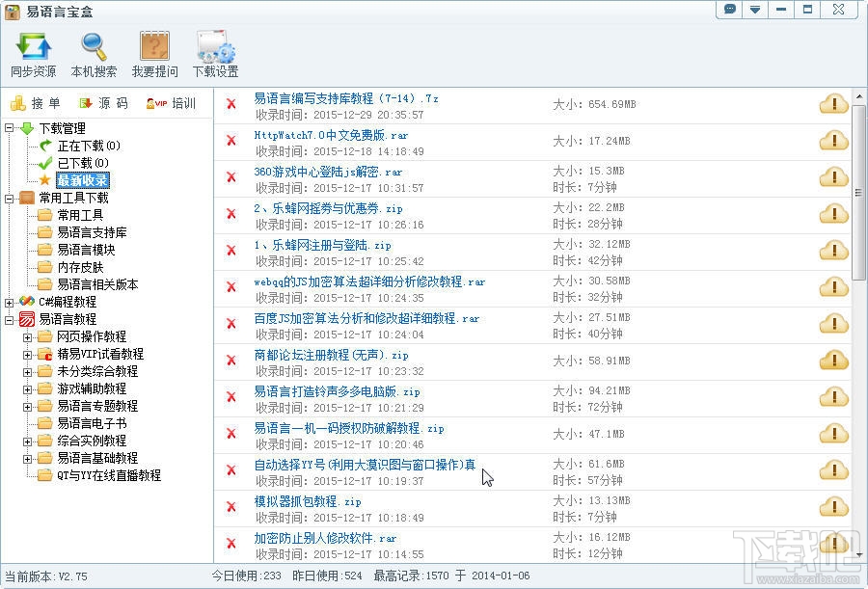
Task: Download HttpWatch7.0中文免费版.rar via cloud icon
Action: tap(833, 141)
